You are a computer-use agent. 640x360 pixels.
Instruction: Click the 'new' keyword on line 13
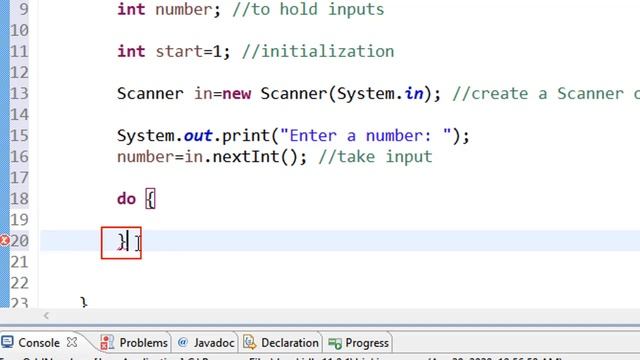tap(237, 94)
